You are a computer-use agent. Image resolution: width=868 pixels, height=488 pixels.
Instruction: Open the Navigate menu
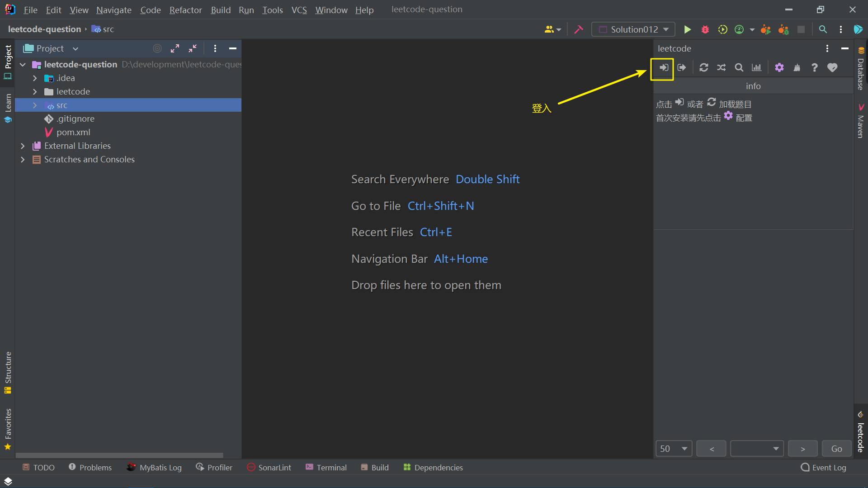[x=113, y=9]
